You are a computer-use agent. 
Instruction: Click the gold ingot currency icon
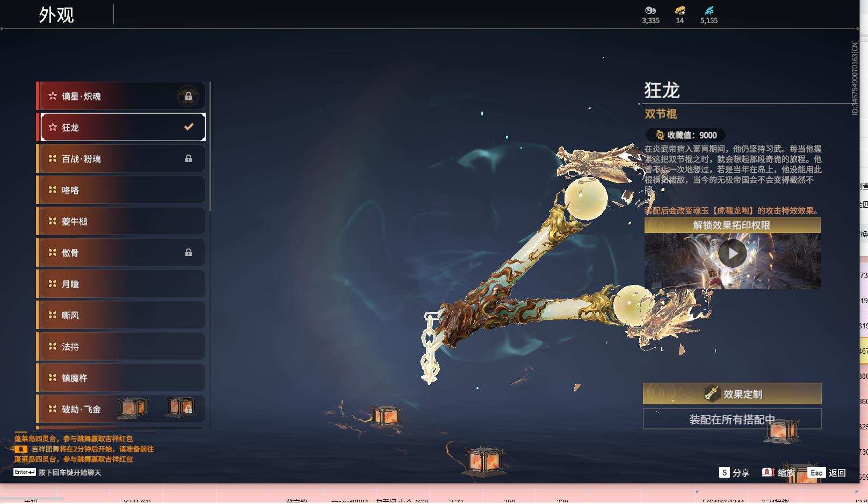(679, 10)
